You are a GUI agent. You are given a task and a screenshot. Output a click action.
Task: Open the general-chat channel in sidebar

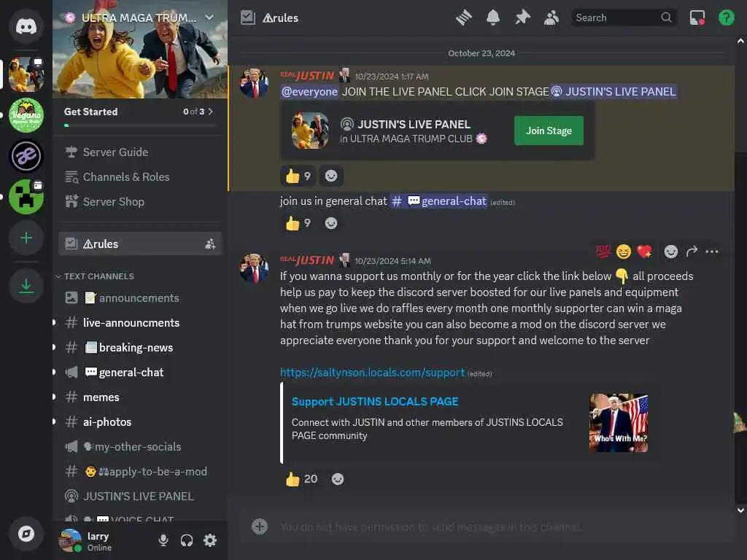tap(140, 372)
